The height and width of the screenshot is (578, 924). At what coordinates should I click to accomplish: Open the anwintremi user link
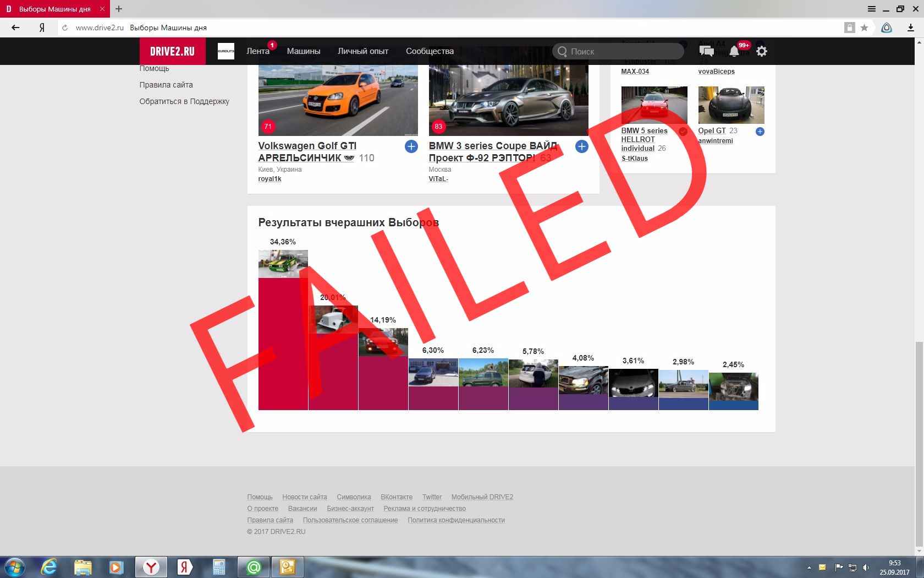[x=716, y=141]
